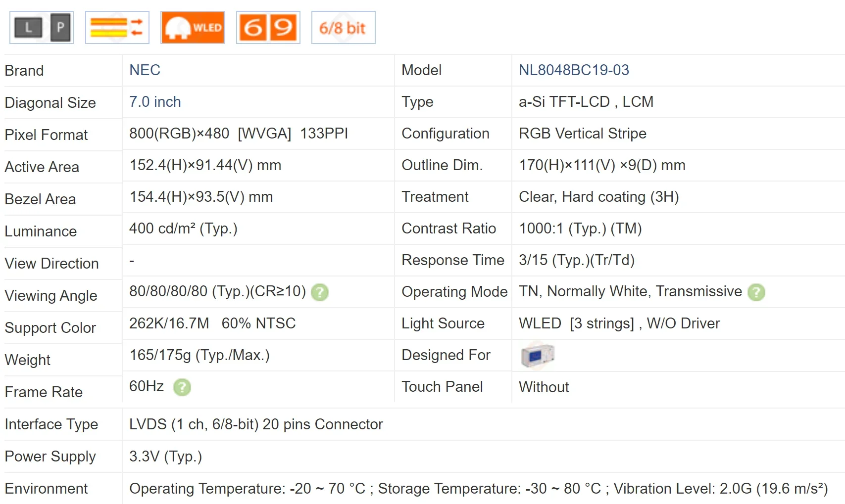
Task: Open the NL8048BC19-03 model link
Action: coord(574,70)
